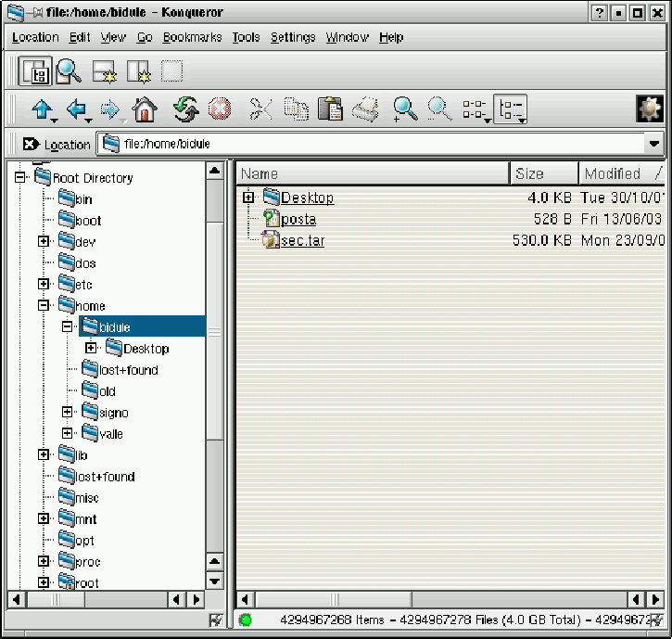672x639 pixels.
Task: Reload the view with the refresh icon
Action: (185, 109)
